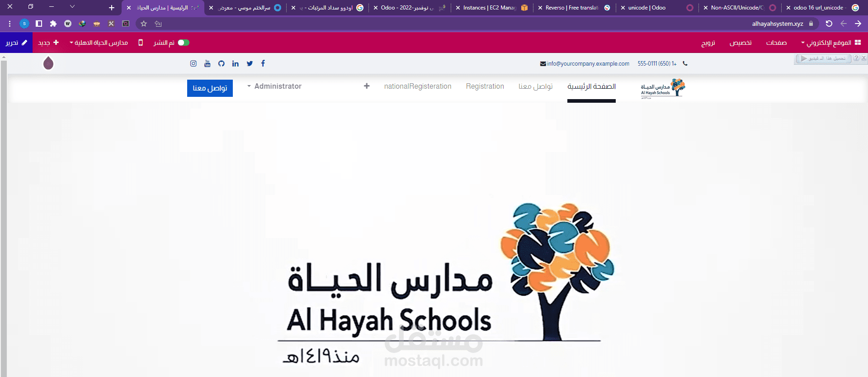Open the Registration menu item
The height and width of the screenshot is (377, 868).
[x=485, y=86]
